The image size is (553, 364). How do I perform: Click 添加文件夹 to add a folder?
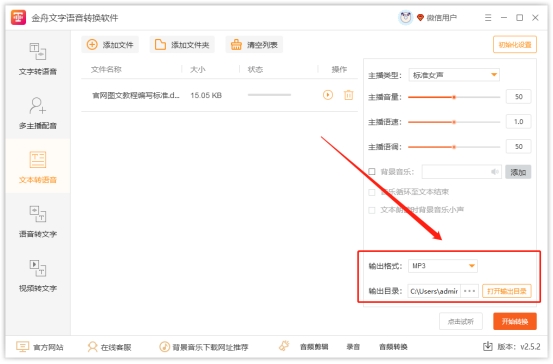pos(182,45)
